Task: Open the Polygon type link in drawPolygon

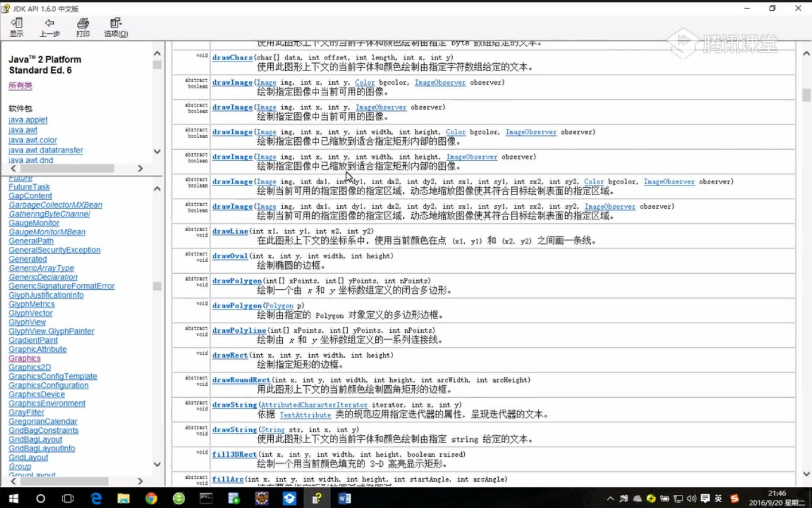Action: click(x=279, y=306)
